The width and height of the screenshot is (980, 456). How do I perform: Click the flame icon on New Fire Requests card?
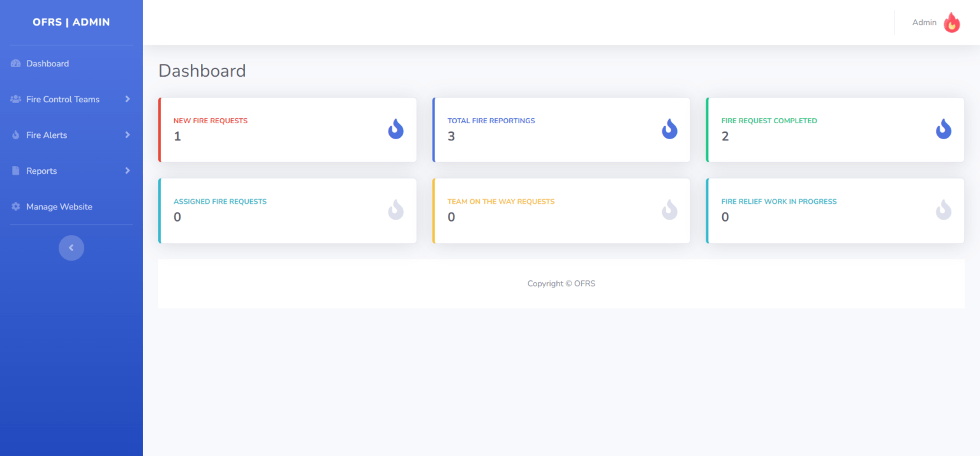click(x=396, y=128)
